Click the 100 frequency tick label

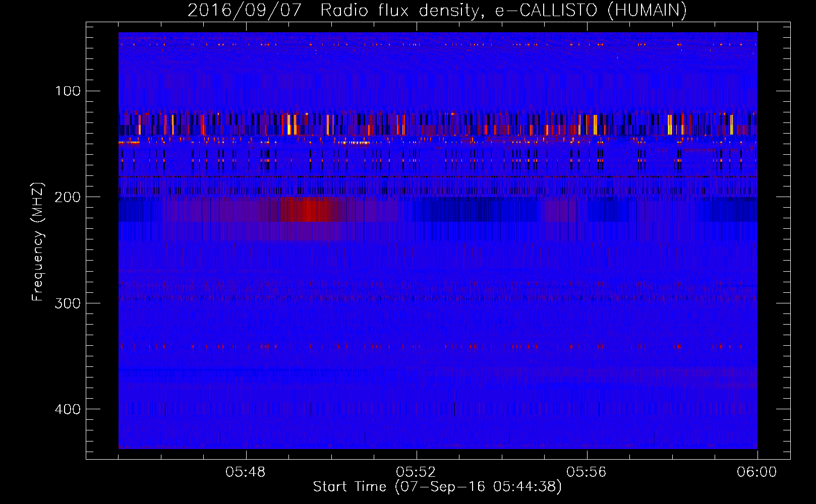(x=68, y=91)
